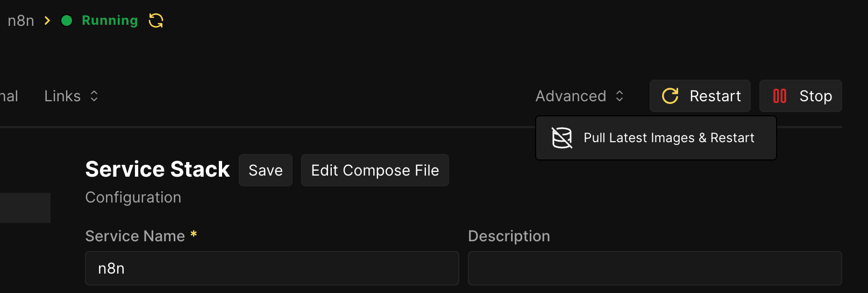Collapse the Advanced up-down chevron
The image size is (868, 293).
(620, 96)
